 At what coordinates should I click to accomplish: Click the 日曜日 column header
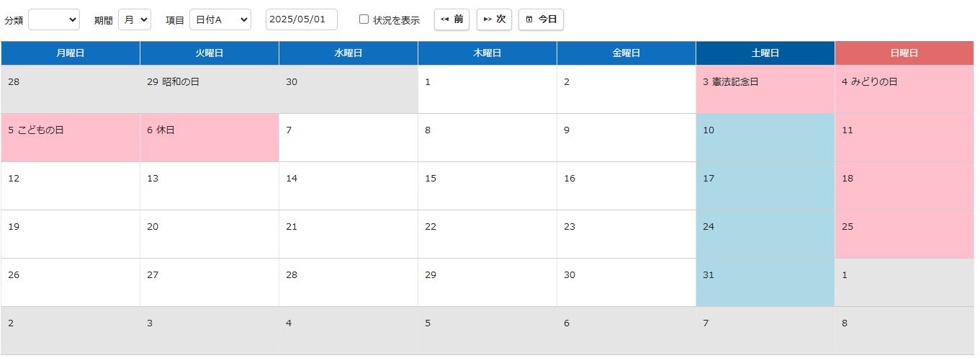coord(904,53)
